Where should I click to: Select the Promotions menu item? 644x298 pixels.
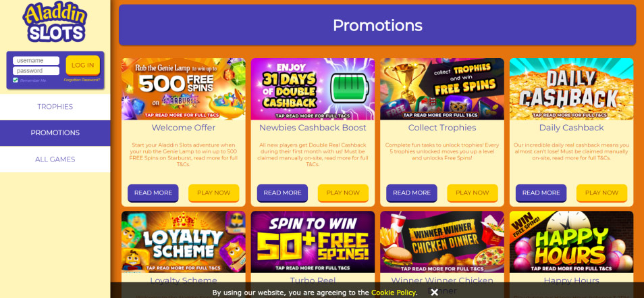(55, 133)
